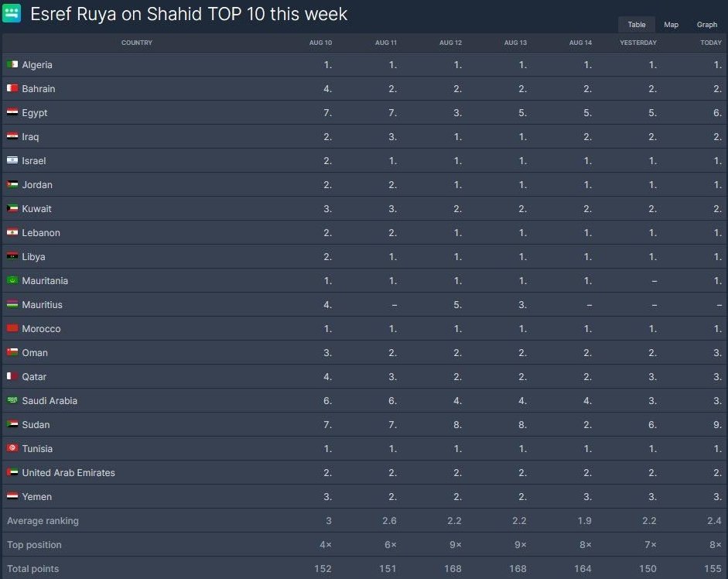The image size is (728, 579).
Task: Click the United Arab Emirates flag icon
Action: 12,473
